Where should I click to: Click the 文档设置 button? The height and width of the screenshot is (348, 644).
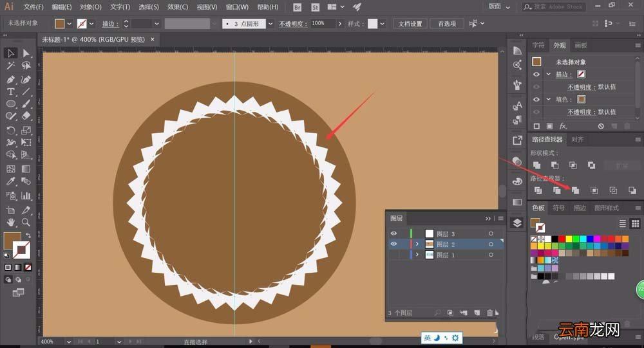tap(410, 24)
